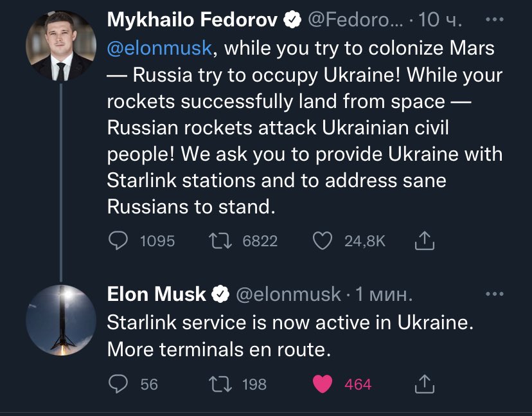Click Fedorov's verified badge
This screenshot has width=532, height=416.
(292, 20)
